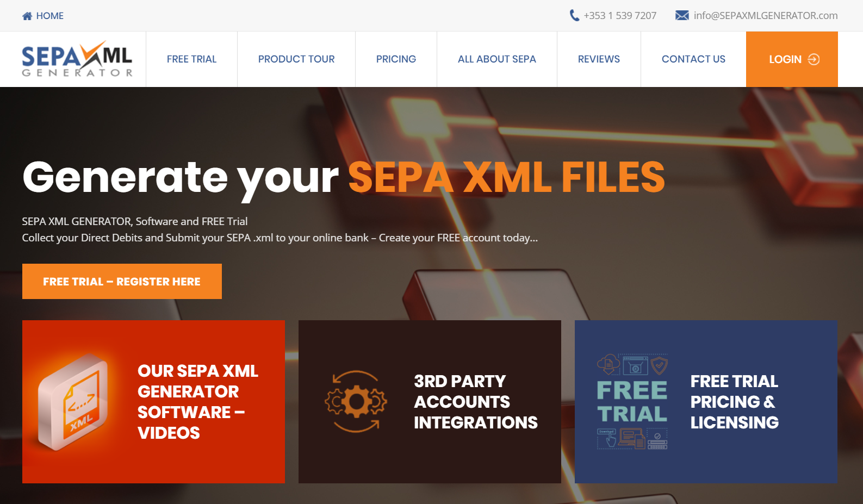The image size is (863, 504).
Task: Click the FREE TRIAL graphic icon
Action: 632,402
